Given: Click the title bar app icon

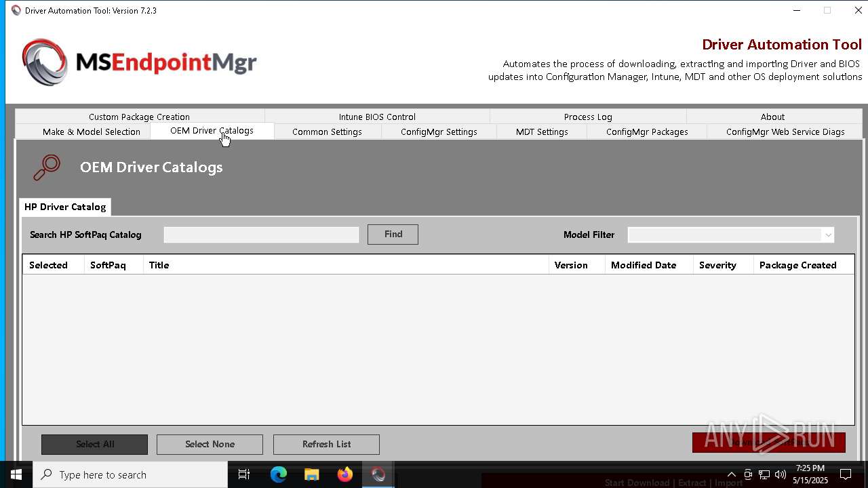Looking at the screenshot, I should pos(16,10).
